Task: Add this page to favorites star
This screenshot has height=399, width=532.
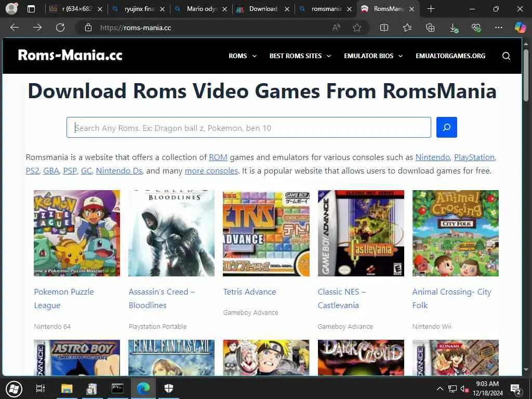Action: point(356,28)
